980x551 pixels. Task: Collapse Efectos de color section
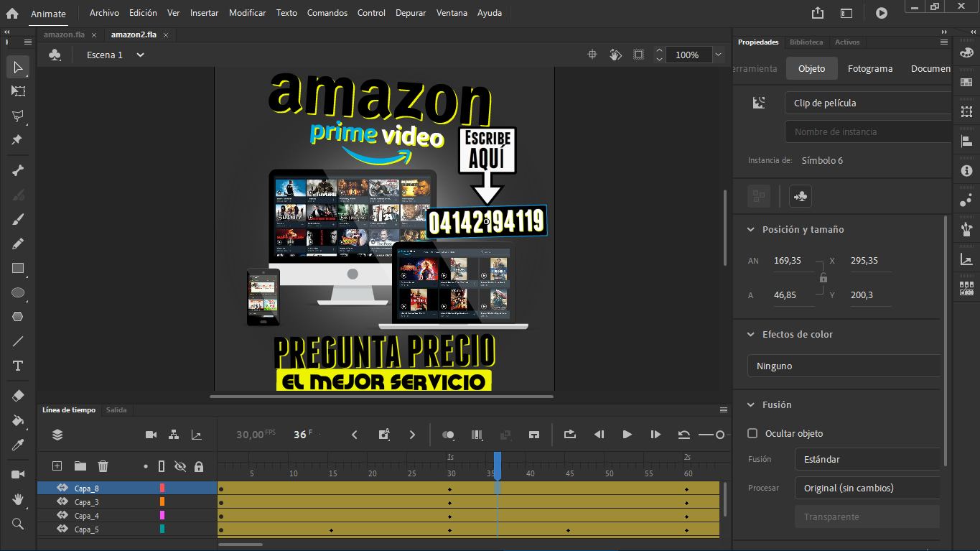[751, 335]
